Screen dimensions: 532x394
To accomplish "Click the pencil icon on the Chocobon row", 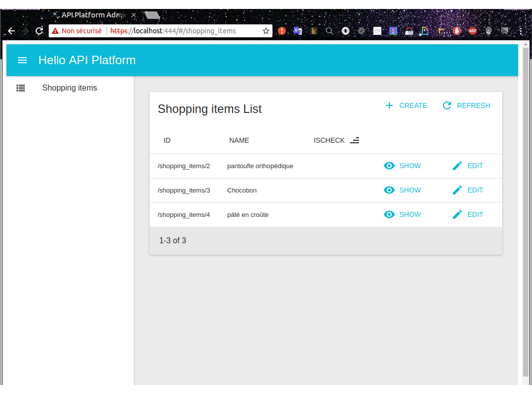I will pyautogui.click(x=457, y=190).
